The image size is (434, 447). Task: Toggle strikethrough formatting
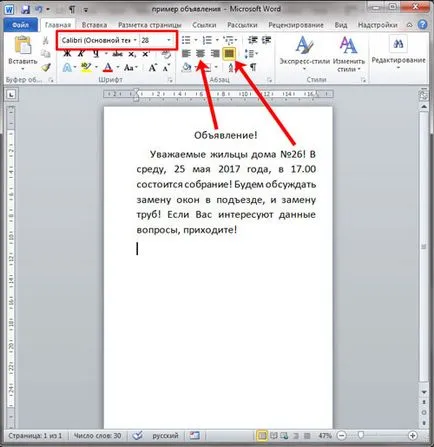117,54
